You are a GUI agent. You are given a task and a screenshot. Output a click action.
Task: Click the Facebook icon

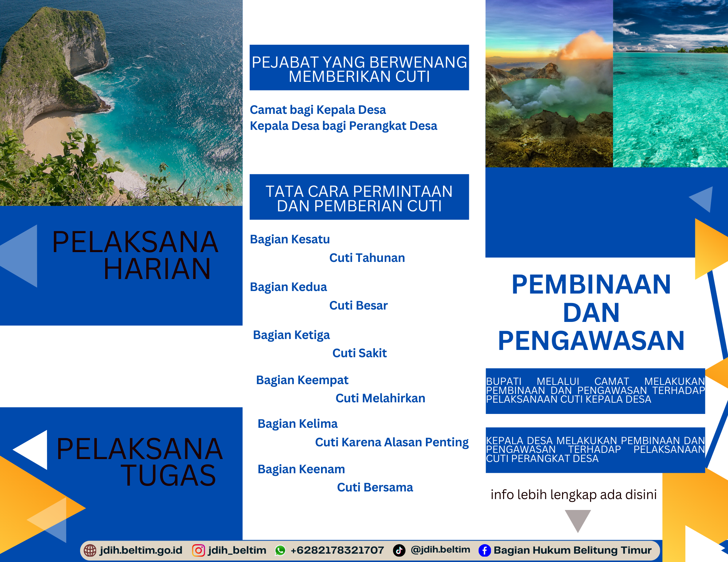(484, 550)
